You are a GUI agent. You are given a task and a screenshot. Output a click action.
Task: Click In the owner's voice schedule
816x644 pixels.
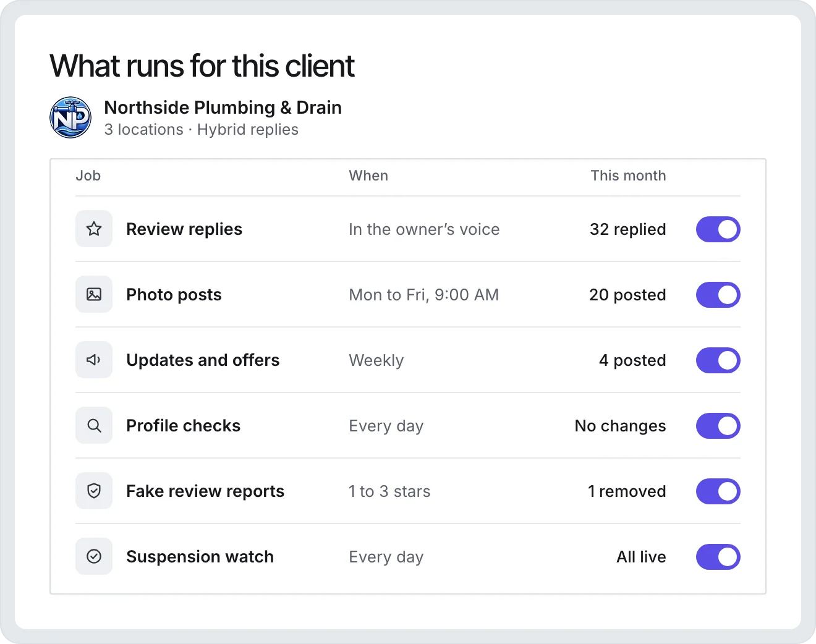[424, 229]
